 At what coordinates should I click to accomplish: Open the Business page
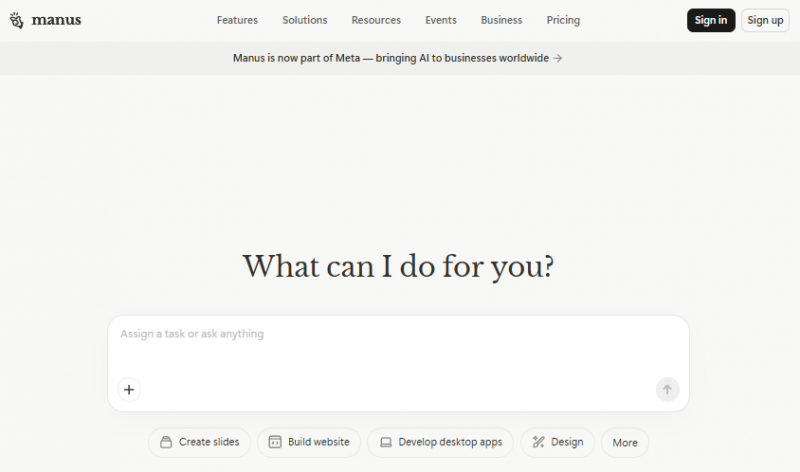point(502,20)
